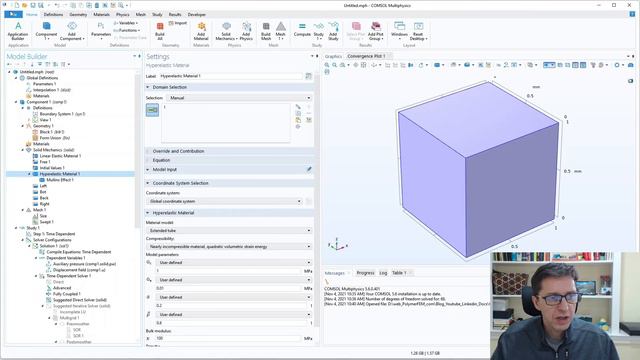Screen dimensions: 640x360
Task: Select Fully Coupled 1 solver node
Action: coord(67,294)
